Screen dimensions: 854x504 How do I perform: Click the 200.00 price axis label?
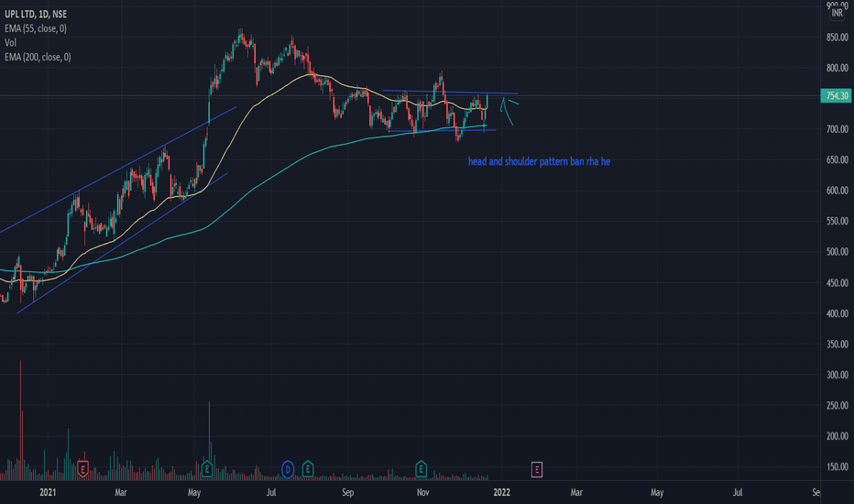coord(838,436)
